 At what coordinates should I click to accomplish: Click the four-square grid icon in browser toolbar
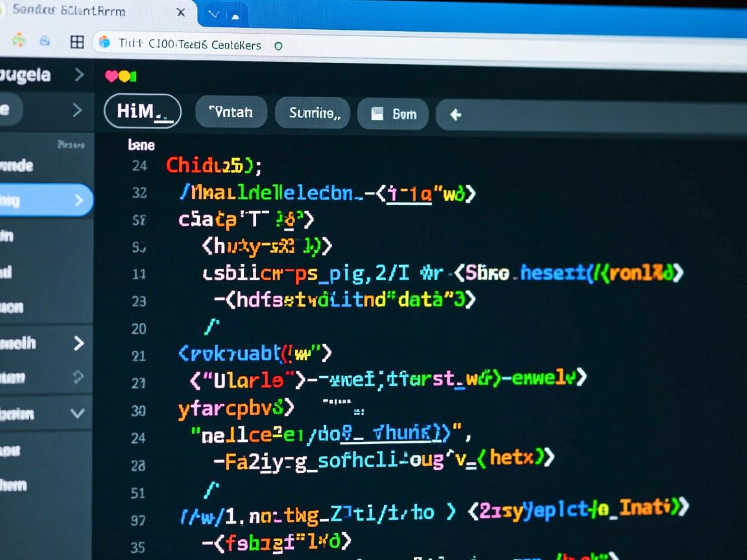point(77,42)
